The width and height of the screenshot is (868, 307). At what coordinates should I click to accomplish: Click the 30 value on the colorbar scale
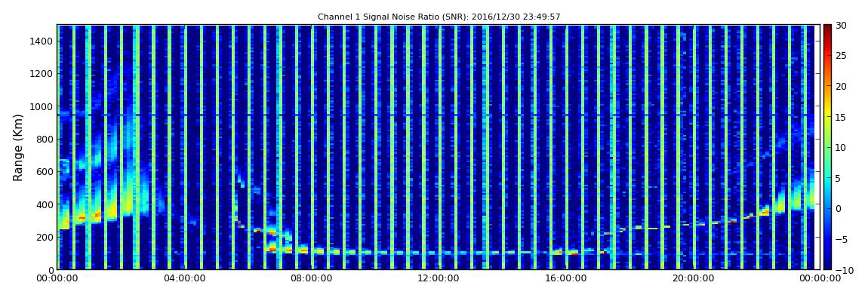click(842, 25)
